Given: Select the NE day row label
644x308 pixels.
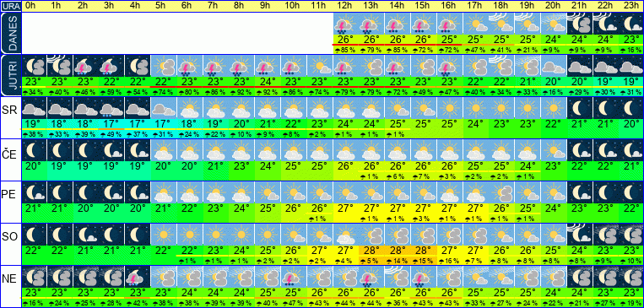Looking at the screenshot, I should tap(9, 278).
